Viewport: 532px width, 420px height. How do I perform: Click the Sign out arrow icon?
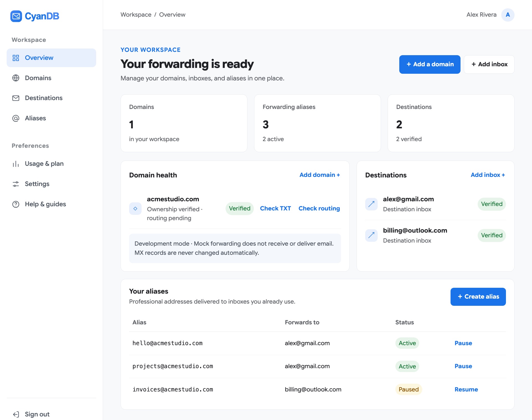(16, 414)
